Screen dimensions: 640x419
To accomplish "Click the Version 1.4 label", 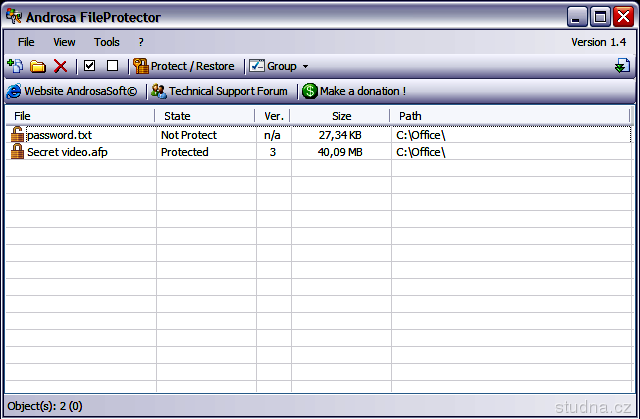I will click(598, 42).
